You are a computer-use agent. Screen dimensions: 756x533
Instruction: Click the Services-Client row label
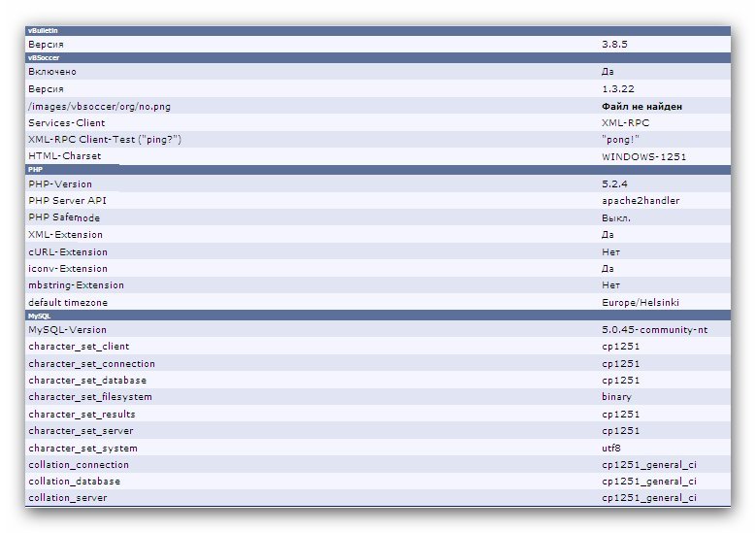[x=67, y=122]
